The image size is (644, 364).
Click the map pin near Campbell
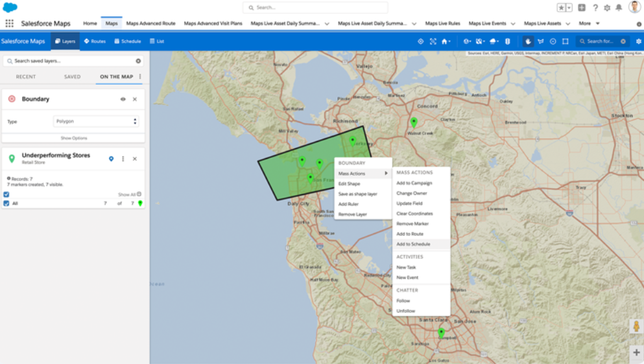tap(441, 333)
